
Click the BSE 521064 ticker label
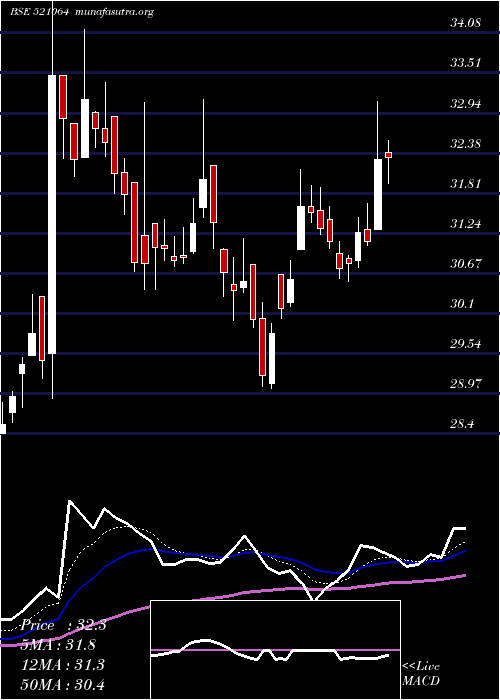39,12
